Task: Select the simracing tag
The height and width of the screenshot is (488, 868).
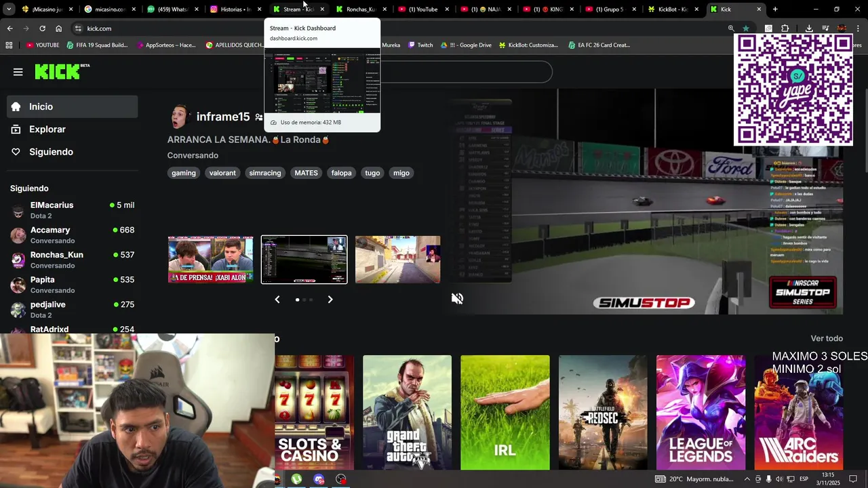Action: (265, 173)
